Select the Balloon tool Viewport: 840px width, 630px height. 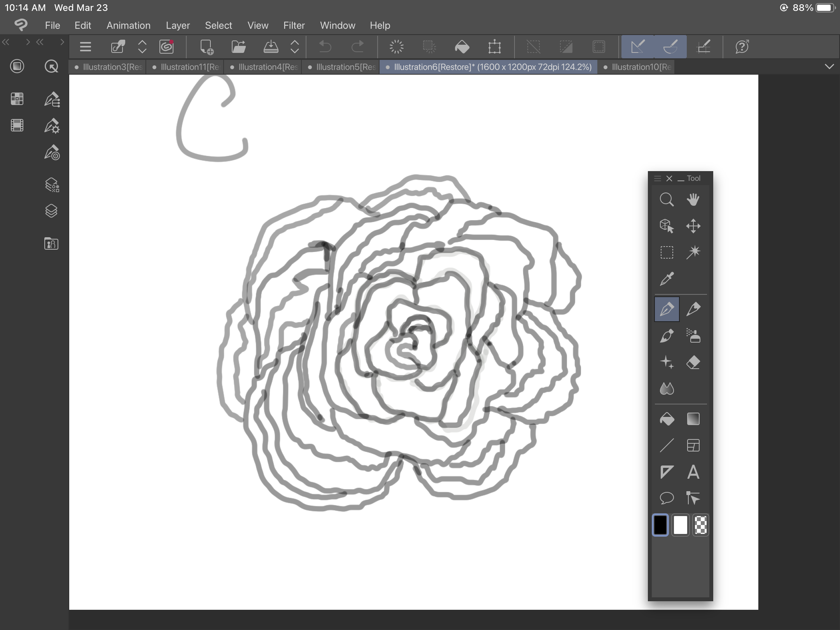[667, 498]
